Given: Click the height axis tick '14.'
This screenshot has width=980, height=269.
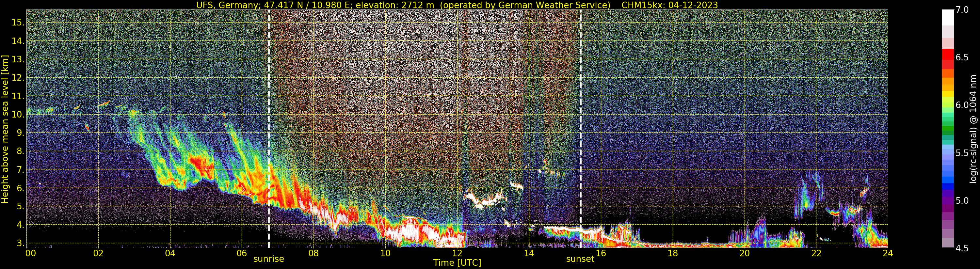Looking at the screenshot, I should coord(18,41).
